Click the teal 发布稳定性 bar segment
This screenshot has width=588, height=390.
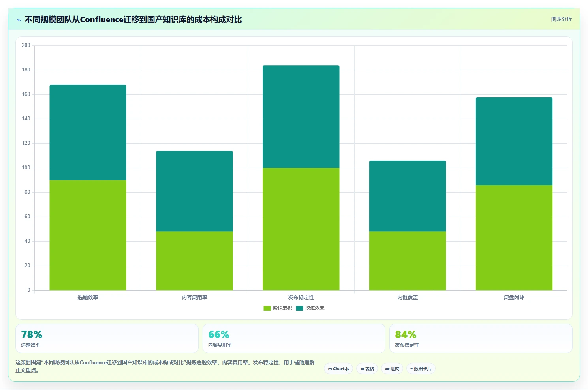(301, 116)
